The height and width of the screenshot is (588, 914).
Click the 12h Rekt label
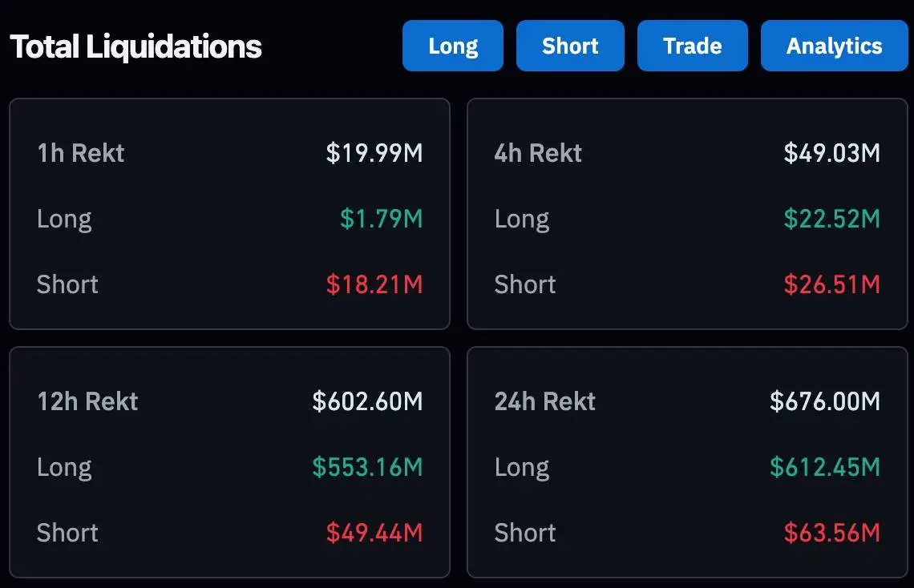(87, 401)
